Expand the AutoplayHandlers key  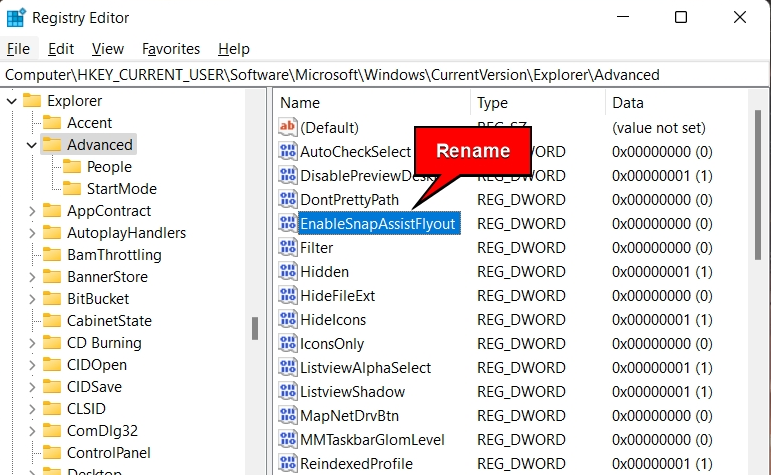coord(31,233)
